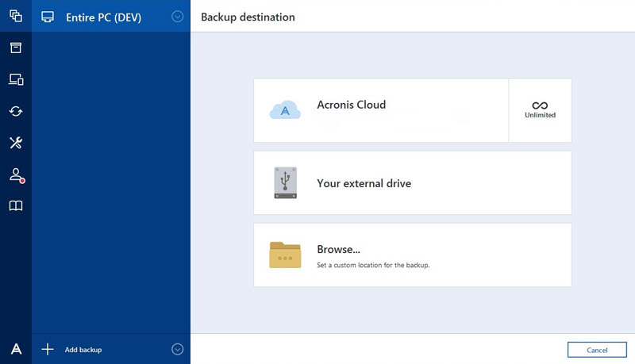The width and height of the screenshot is (635, 364).
Task: Click the Acronis Cloud icon
Action: click(x=285, y=109)
